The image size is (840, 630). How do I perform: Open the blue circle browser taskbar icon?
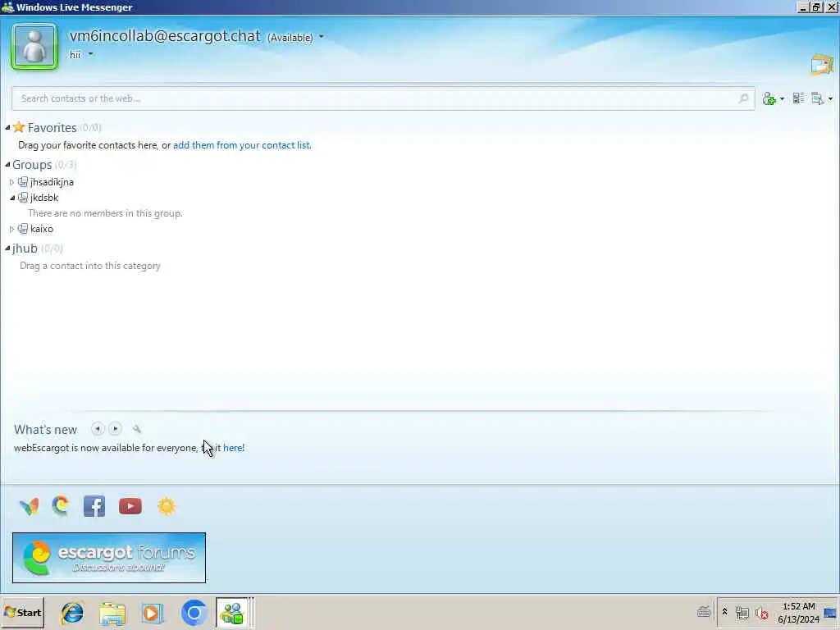point(194,613)
